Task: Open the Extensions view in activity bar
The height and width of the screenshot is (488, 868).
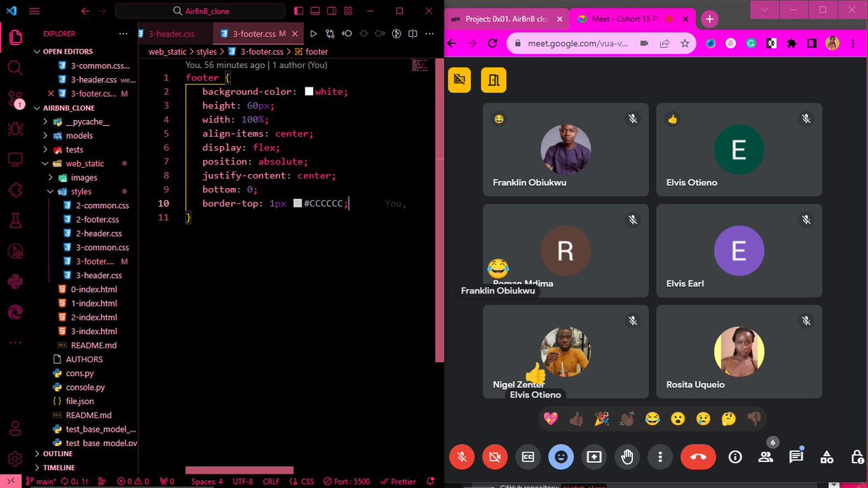Action: pos(15,190)
